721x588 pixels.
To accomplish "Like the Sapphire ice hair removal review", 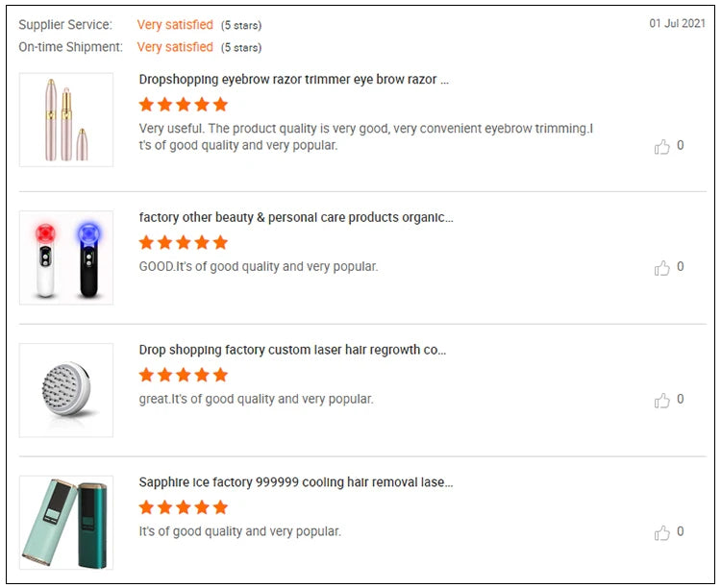I will (662, 532).
